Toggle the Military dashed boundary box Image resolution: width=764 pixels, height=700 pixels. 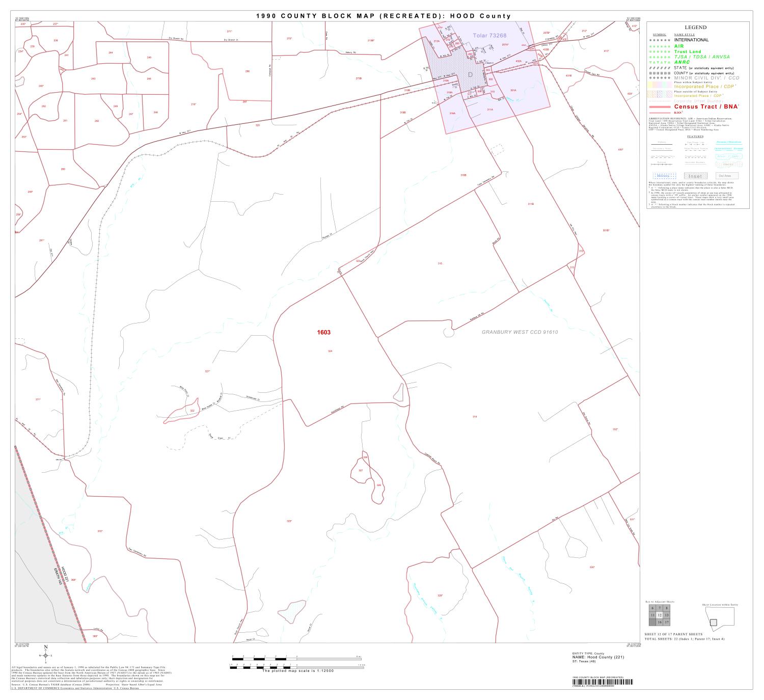[665, 175]
